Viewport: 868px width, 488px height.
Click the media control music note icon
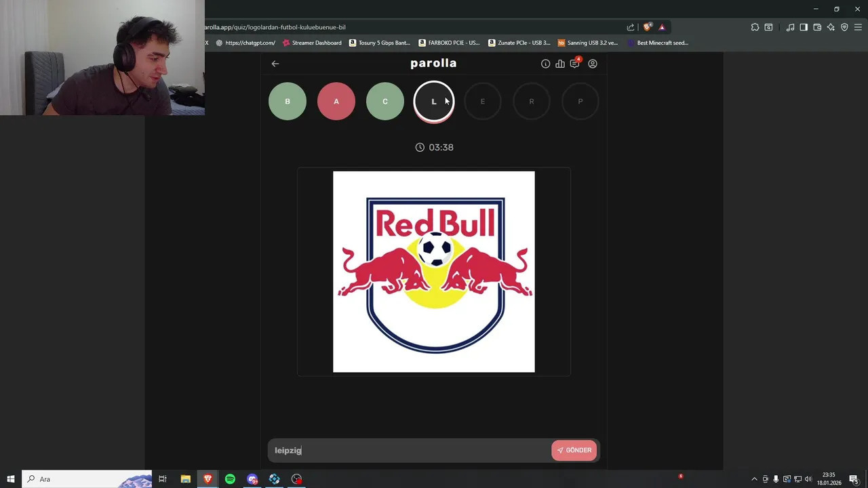click(790, 27)
